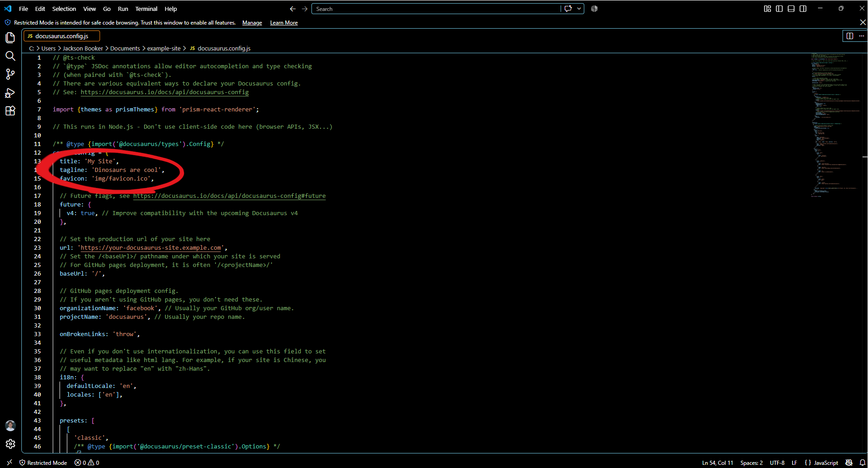The width and height of the screenshot is (868, 468).
Task: Expand the Users breadcrumb segment
Action: tap(48, 48)
